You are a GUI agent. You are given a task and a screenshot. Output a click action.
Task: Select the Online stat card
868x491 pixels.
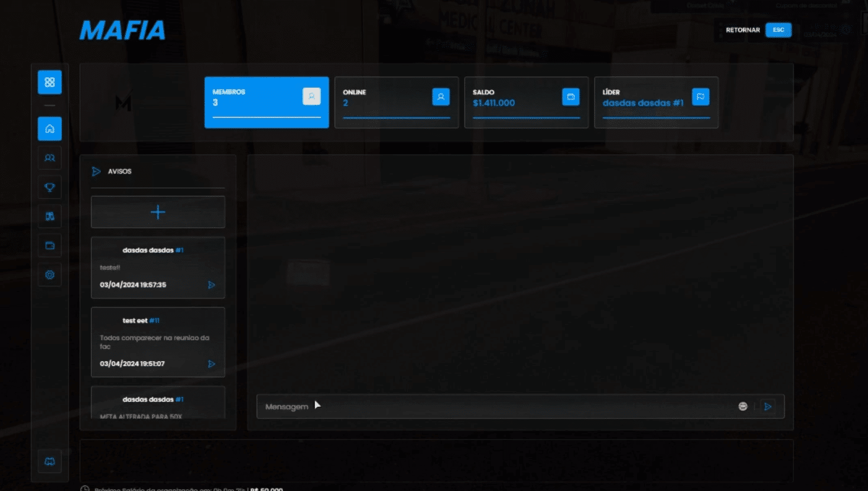coord(396,102)
